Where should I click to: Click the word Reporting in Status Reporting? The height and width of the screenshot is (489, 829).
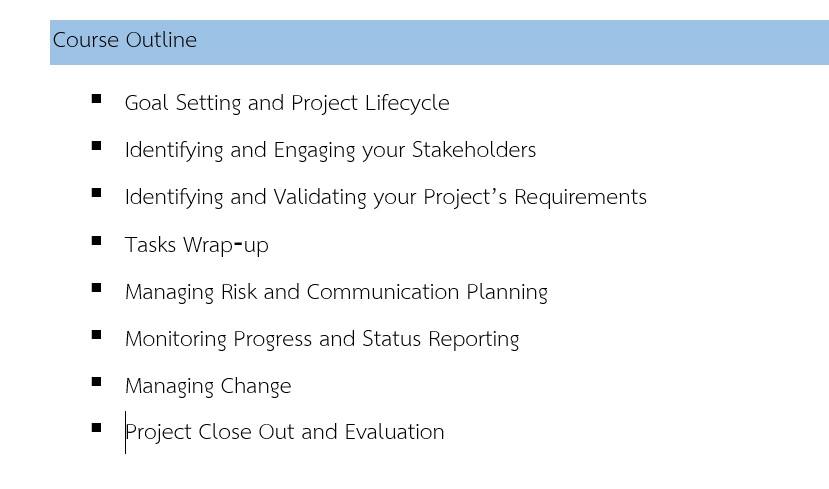click(474, 339)
